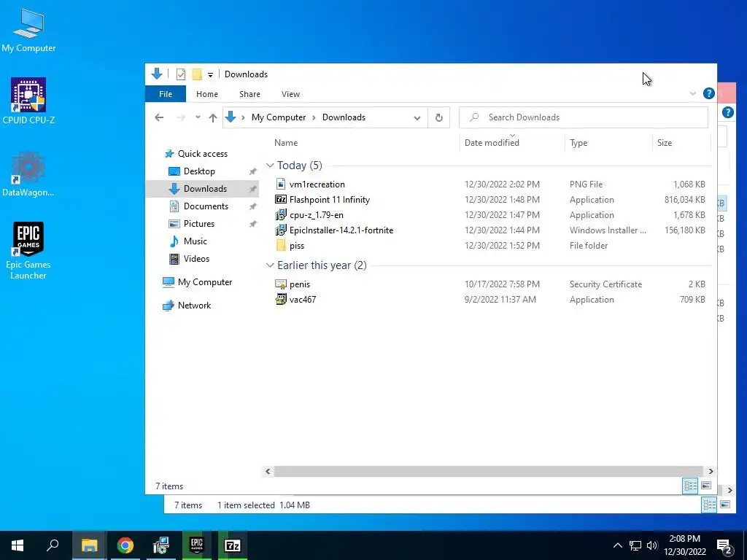Click the Epic Games taskbar icon
The height and width of the screenshot is (560, 747).
(197, 545)
